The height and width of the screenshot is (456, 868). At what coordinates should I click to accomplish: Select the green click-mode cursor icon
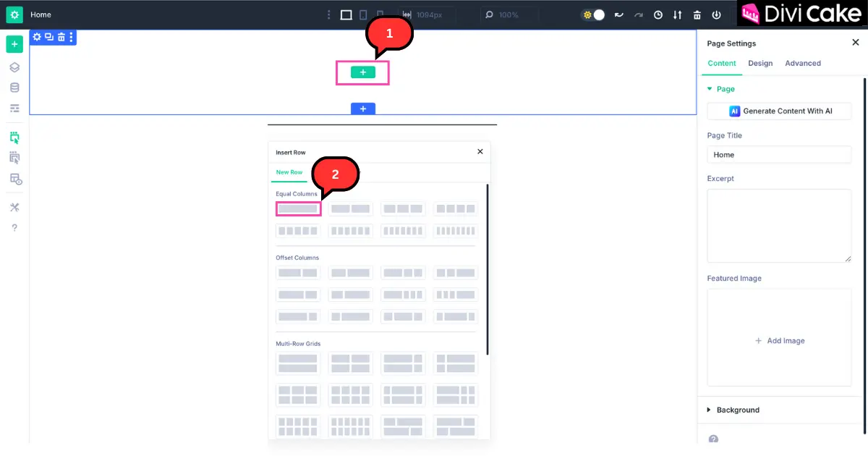coord(14,137)
